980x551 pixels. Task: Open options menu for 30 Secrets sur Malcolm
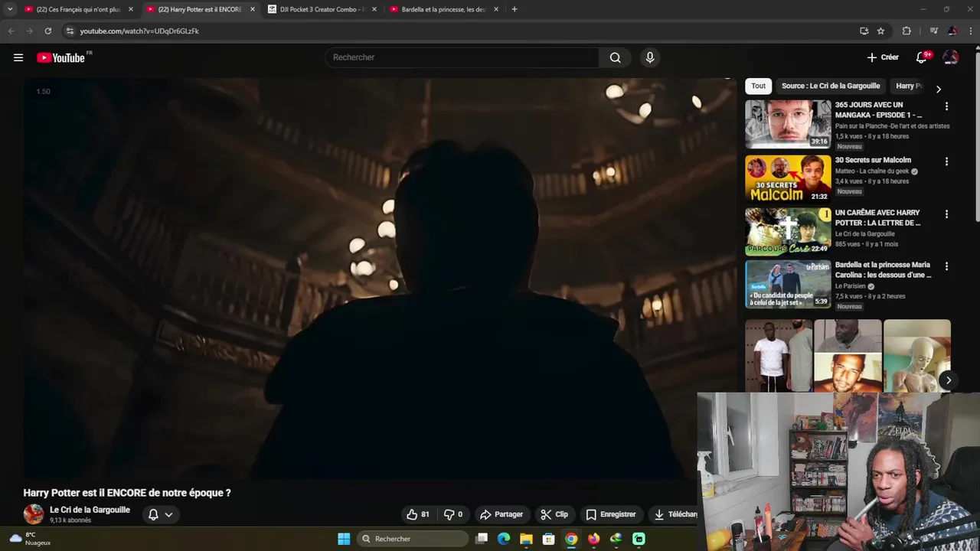(946, 161)
